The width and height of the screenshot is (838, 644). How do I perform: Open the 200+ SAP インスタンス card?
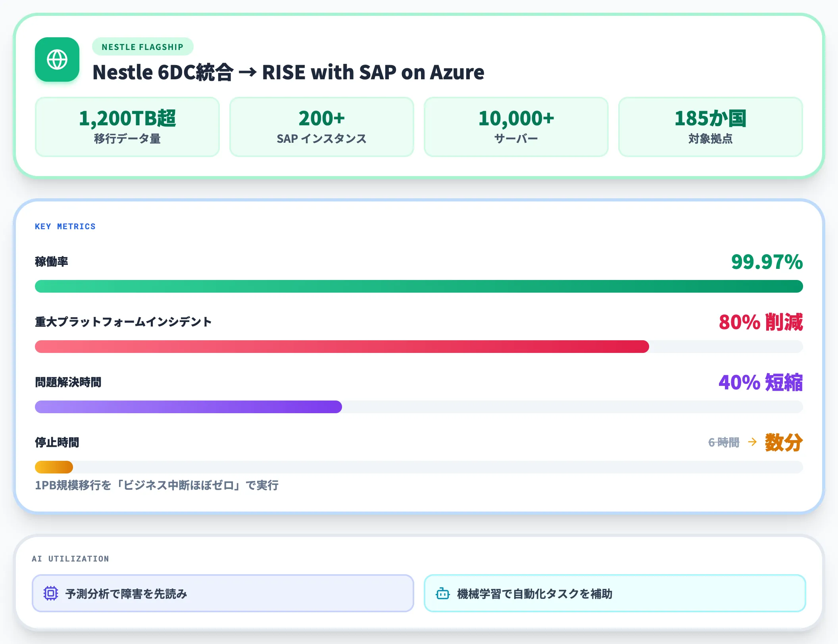point(322,127)
